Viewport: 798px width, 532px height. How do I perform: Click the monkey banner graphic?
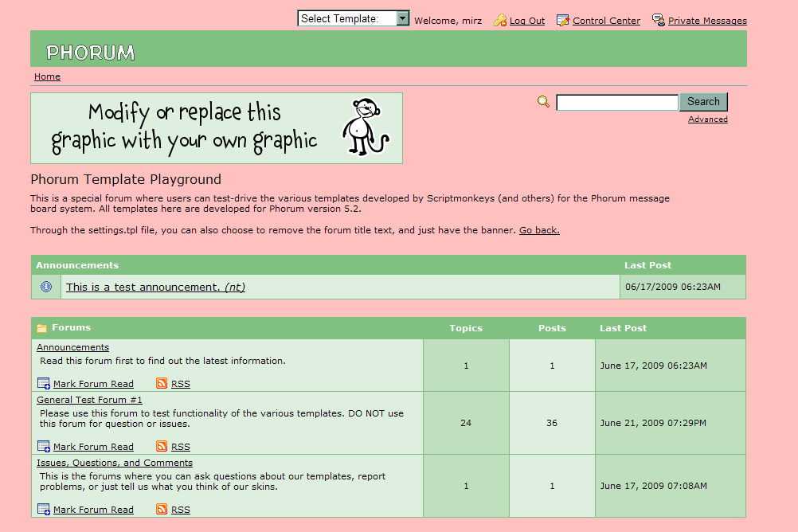[x=217, y=128]
